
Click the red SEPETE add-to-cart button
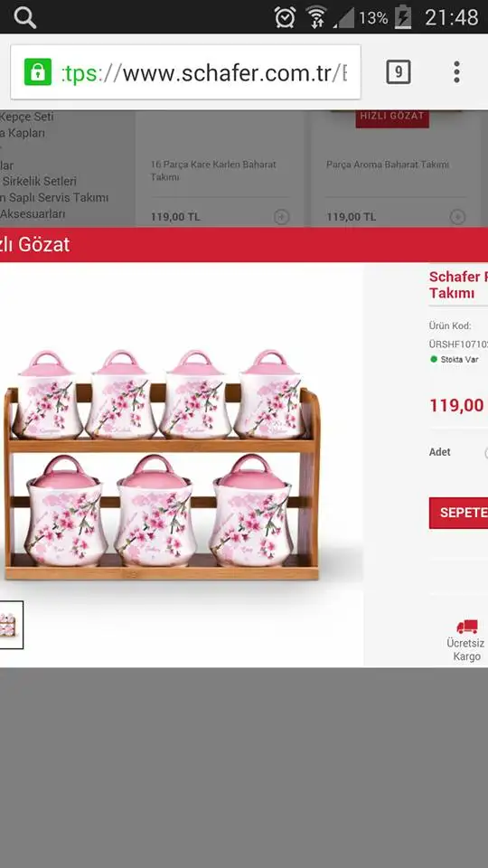point(459,513)
